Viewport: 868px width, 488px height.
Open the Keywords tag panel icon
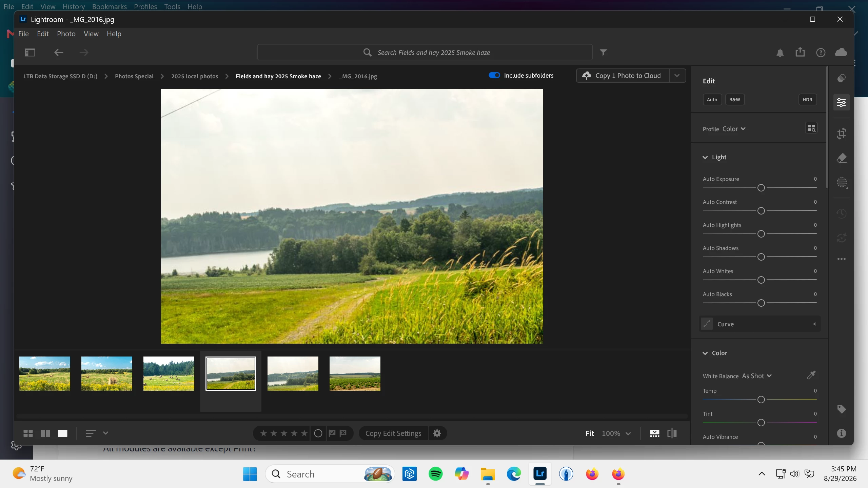pos(842,409)
